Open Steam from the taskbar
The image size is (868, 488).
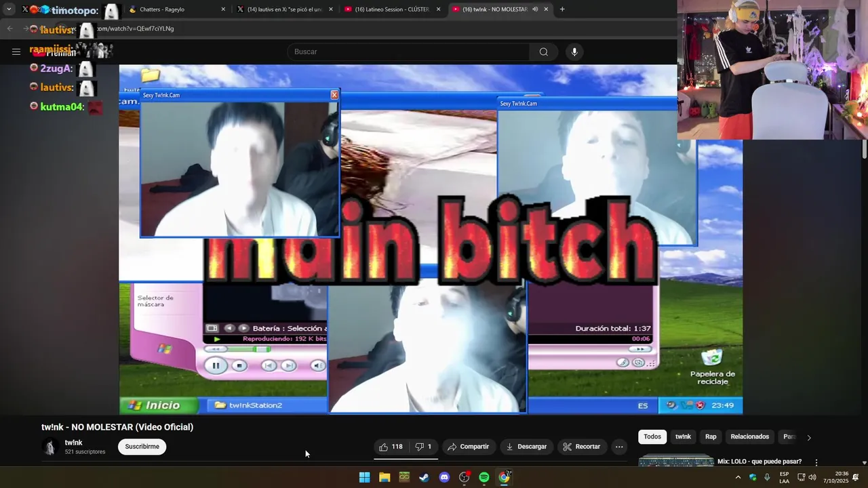pos(424,477)
